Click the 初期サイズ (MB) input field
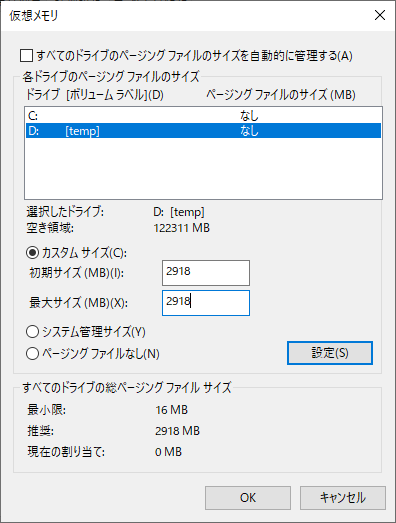Screen dimensions: 396x523 [206, 273]
